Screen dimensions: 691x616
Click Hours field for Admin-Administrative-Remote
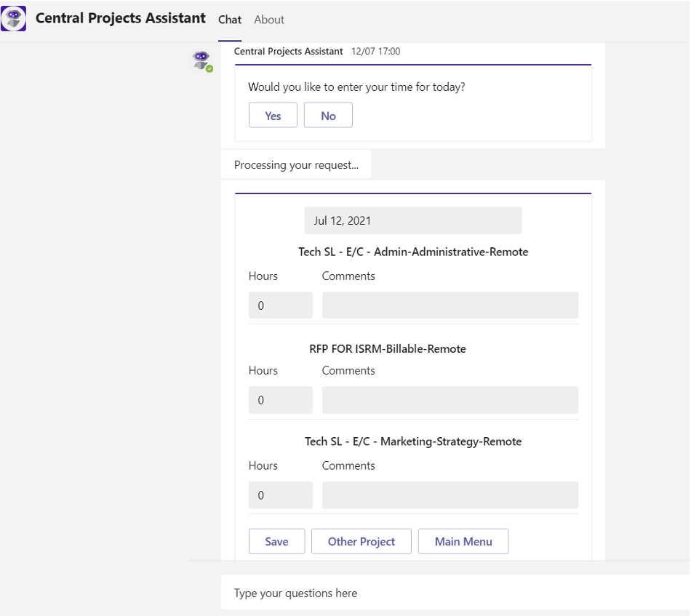click(280, 305)
